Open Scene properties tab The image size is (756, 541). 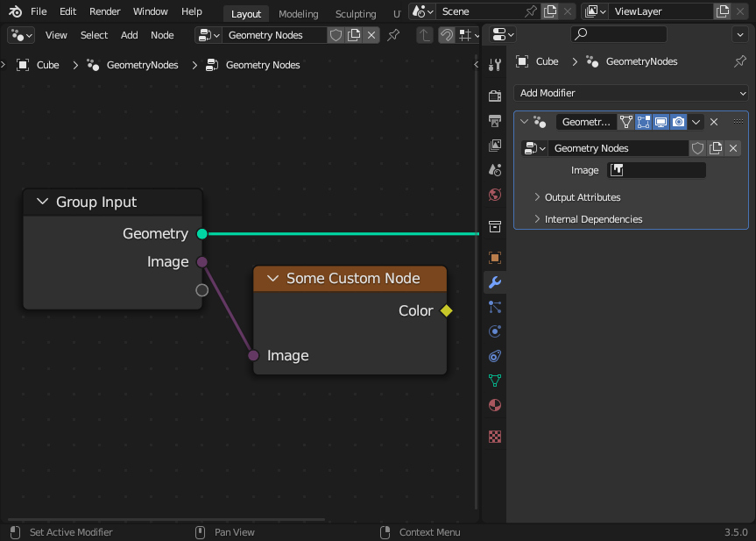pyautogui.click(x=495, y=170)
